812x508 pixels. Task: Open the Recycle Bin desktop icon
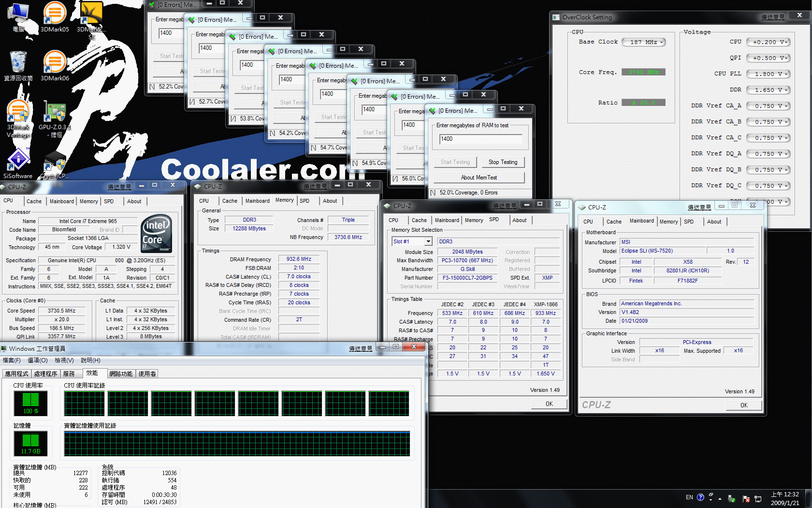(18, 64)
